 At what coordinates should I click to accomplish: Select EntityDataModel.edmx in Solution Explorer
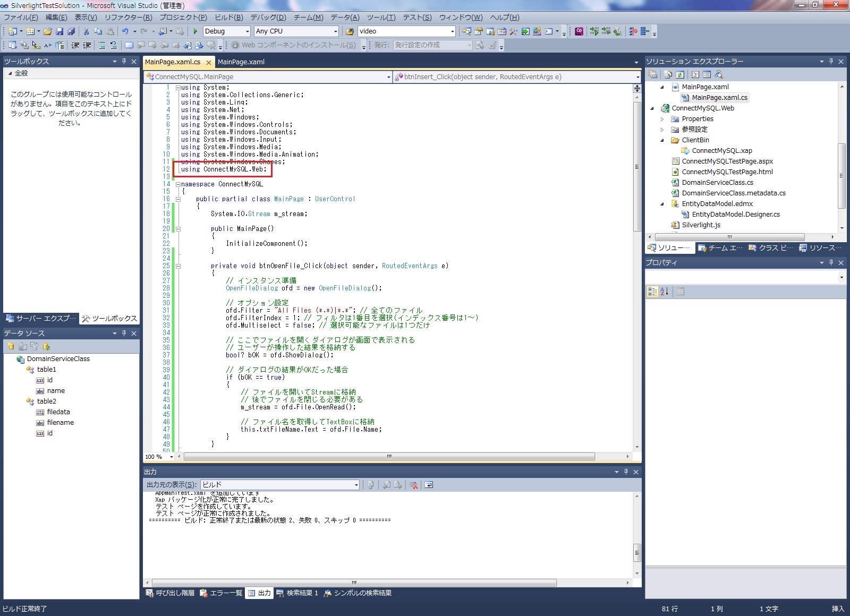click(x=717, y=204)
